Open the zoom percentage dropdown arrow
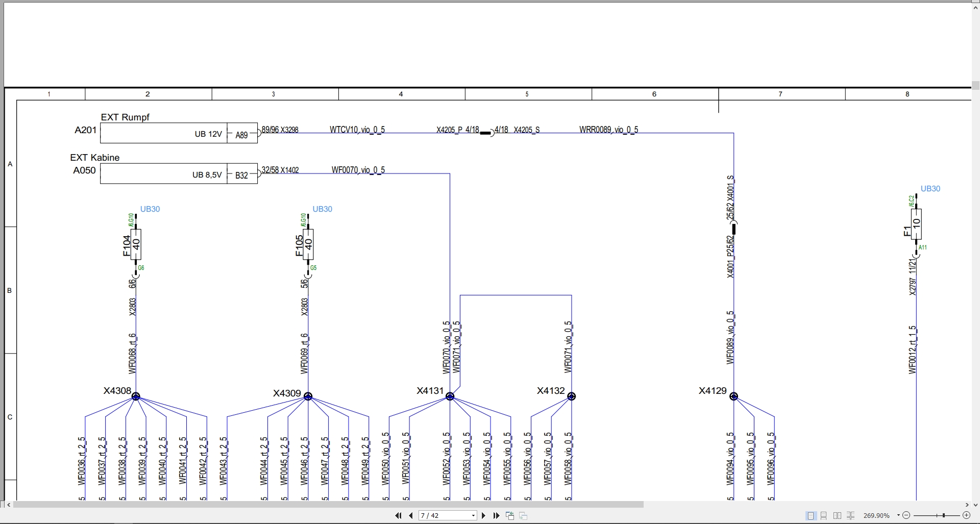This screenshot has width=980, height=524. [898, 516]
